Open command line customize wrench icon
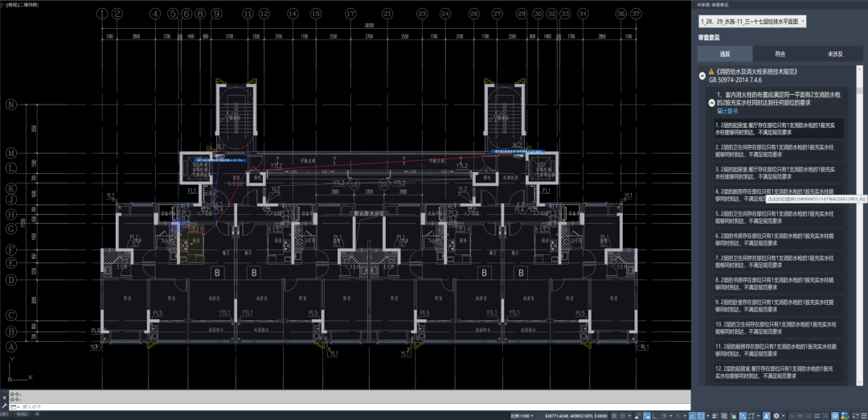 coord(5,406)
